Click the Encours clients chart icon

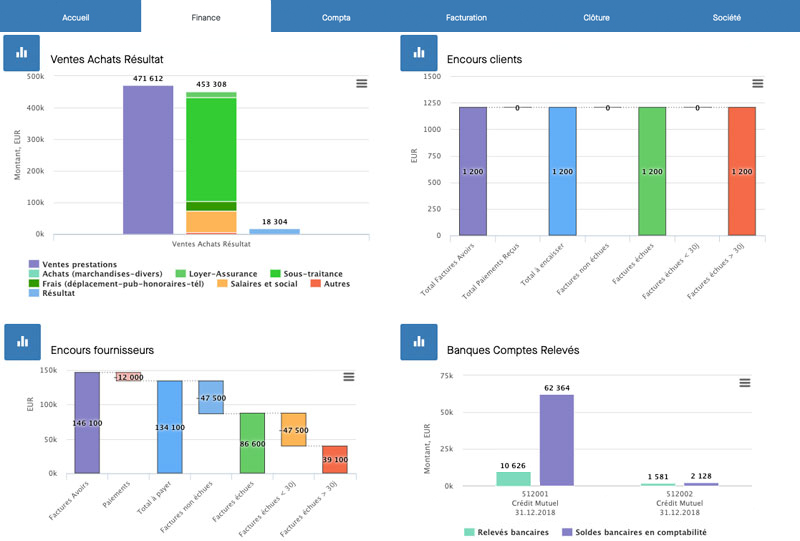(419, 53)
